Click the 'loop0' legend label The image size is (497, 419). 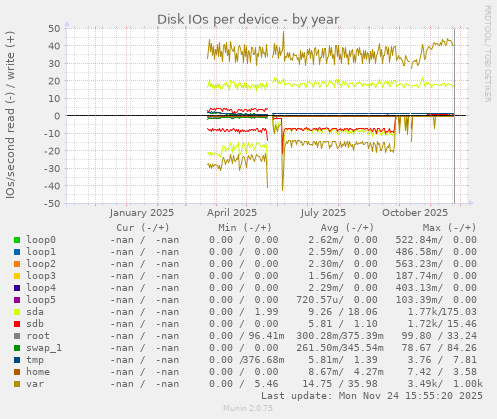pos(41,240)
